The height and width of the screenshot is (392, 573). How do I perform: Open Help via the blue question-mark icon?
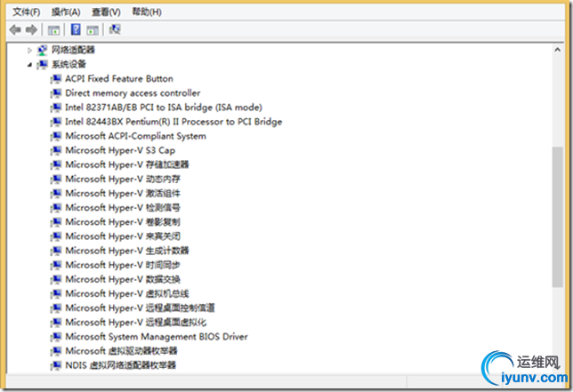76,29
